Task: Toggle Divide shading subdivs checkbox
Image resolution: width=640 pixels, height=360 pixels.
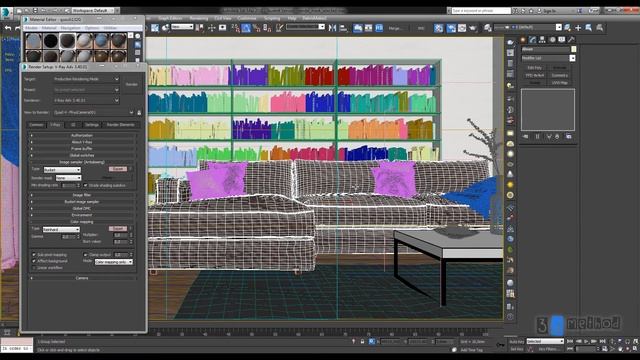Action: point(86,185)
